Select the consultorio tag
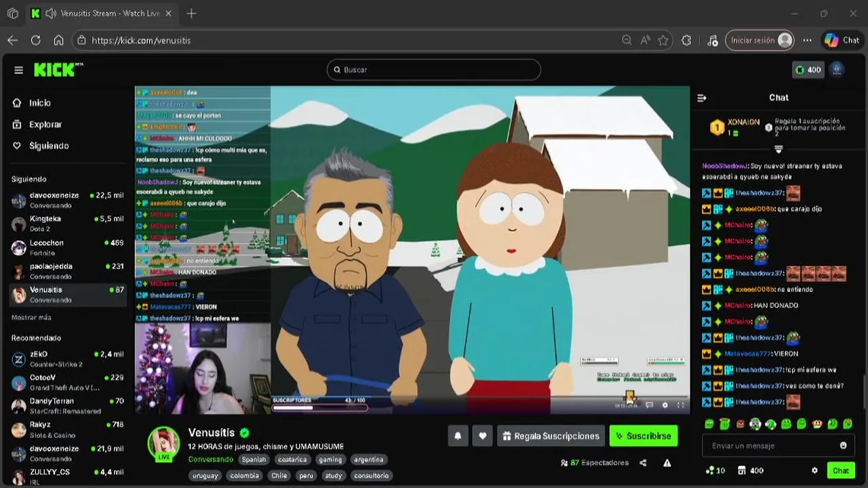The image size is (868, 488). (372, 476)
